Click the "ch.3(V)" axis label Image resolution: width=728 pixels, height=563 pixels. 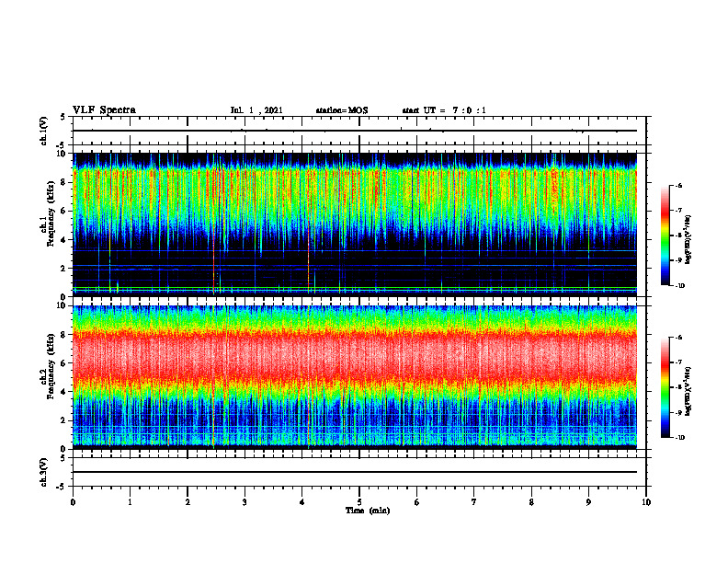point(43,472)
